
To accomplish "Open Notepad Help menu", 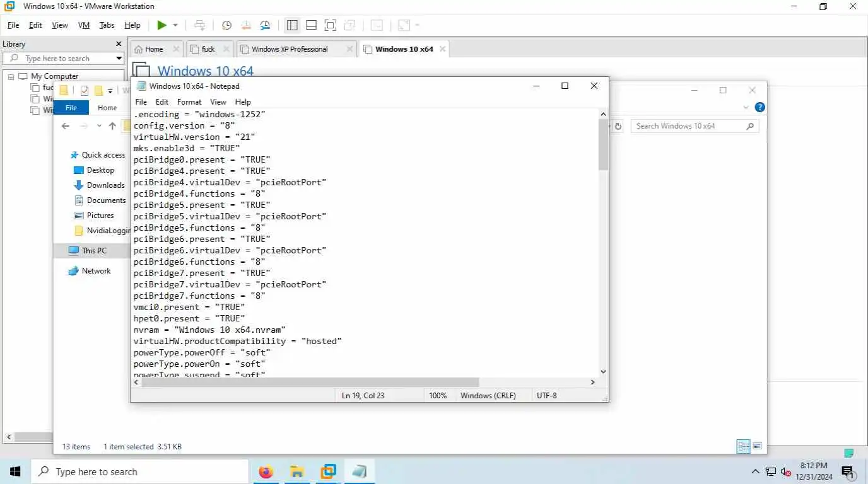I will pos(243,102).
